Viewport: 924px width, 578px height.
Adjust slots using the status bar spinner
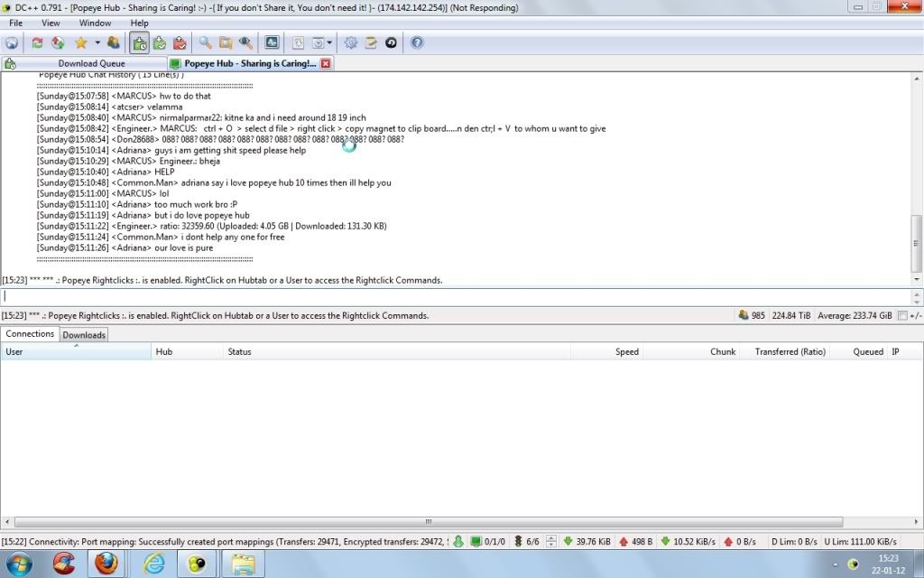pos(551,542)
